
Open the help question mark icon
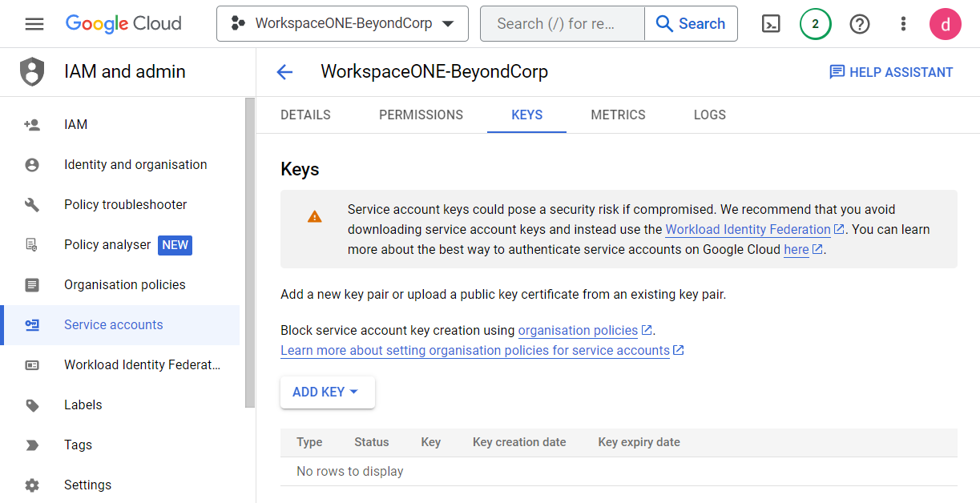coord(860,24)
